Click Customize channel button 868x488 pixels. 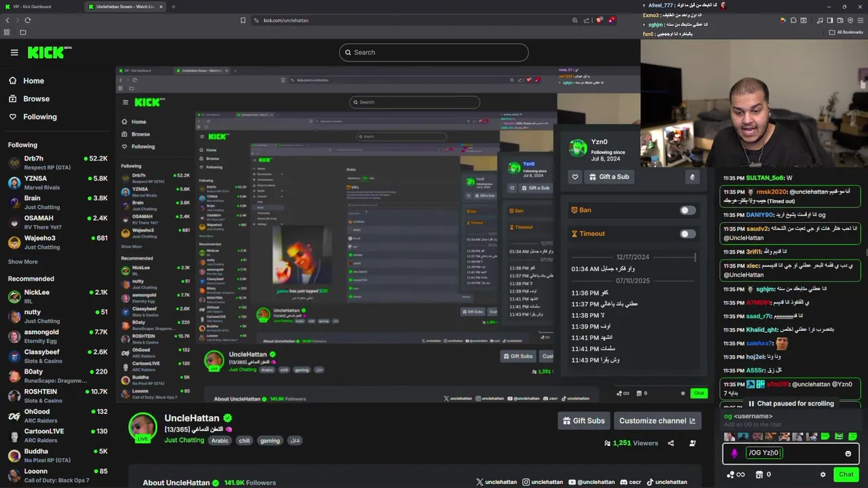[657, 421]
